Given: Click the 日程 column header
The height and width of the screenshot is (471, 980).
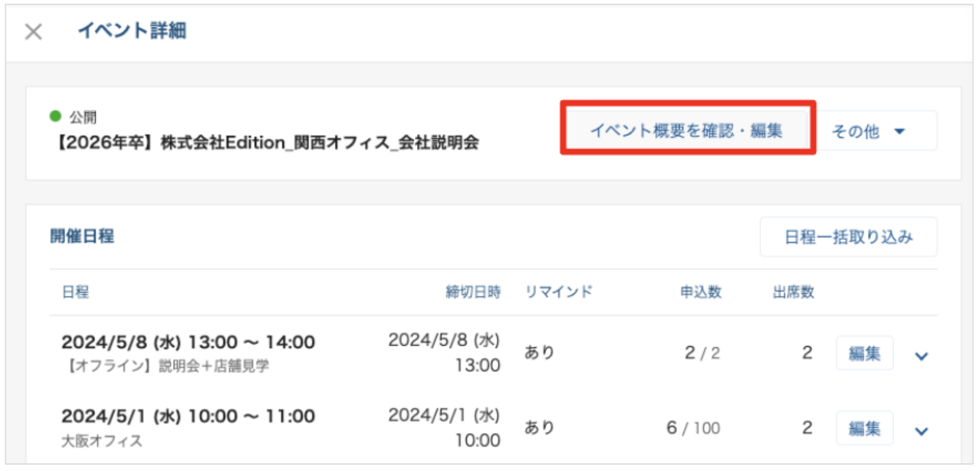Looking at the screenshot, I should 75,292.
